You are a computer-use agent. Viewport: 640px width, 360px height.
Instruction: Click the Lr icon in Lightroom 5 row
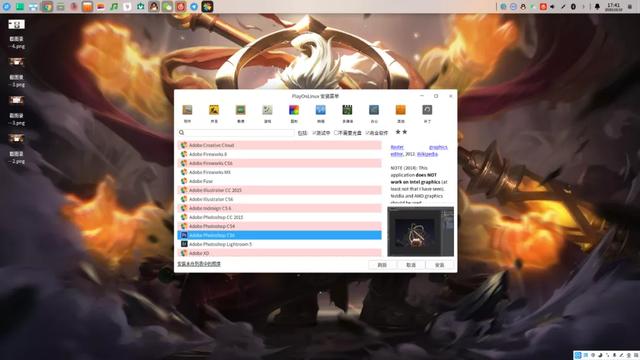click(x=184, y=244)
